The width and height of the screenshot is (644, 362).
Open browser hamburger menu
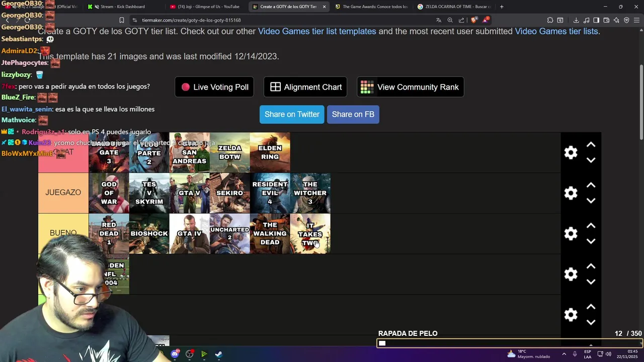click(x=636, y=20)
